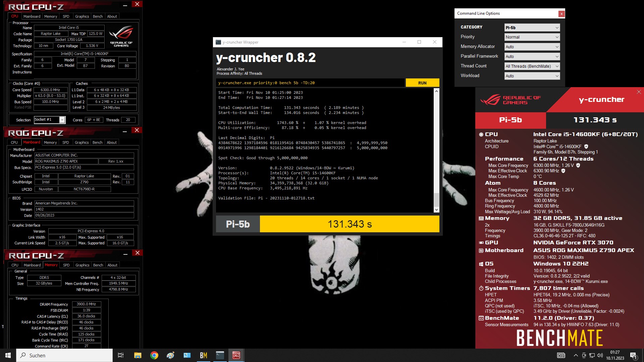Click the Pi-5b label in BenchMate result header
This screenshot has height=362, width=644.
point(511,120)
